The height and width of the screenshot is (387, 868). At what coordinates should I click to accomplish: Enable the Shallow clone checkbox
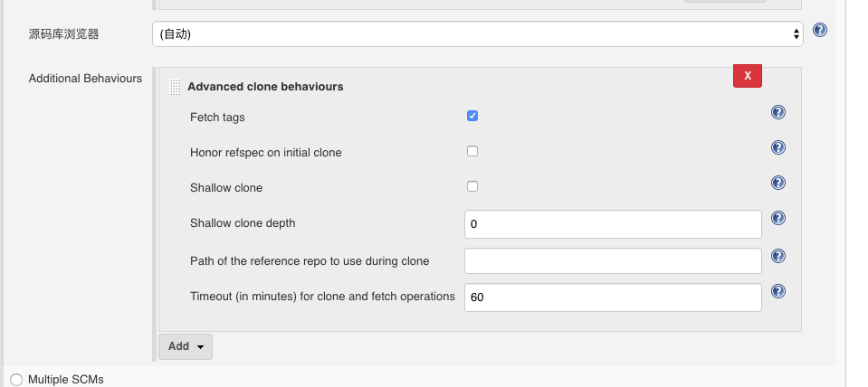point(472,187)
